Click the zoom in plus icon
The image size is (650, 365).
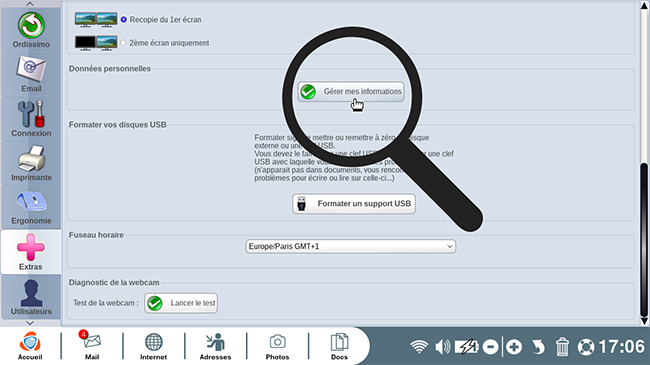514,347
